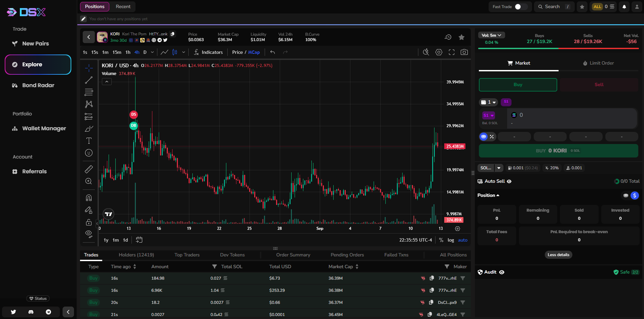Select the Text annotation tool on chart
This screenshot has height=319, width=644.
click(x=88, y=141)
